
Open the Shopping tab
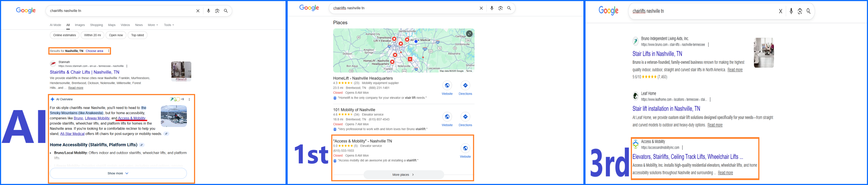click(96, 25)
